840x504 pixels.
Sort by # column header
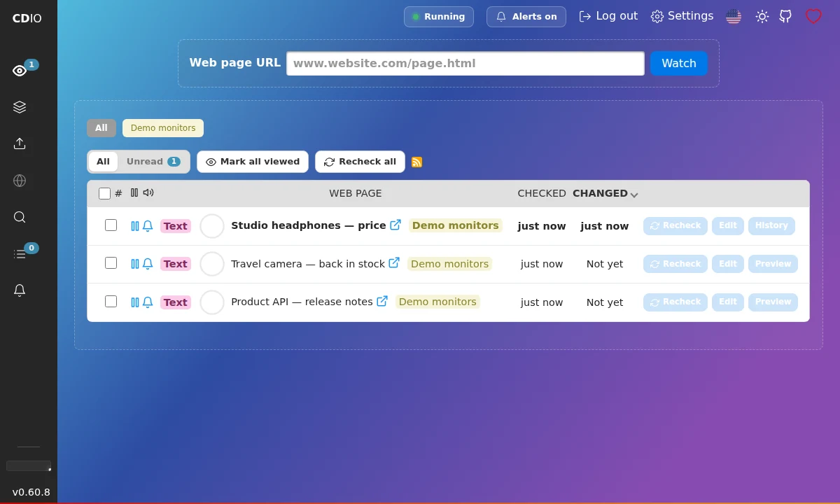point(118,193)
